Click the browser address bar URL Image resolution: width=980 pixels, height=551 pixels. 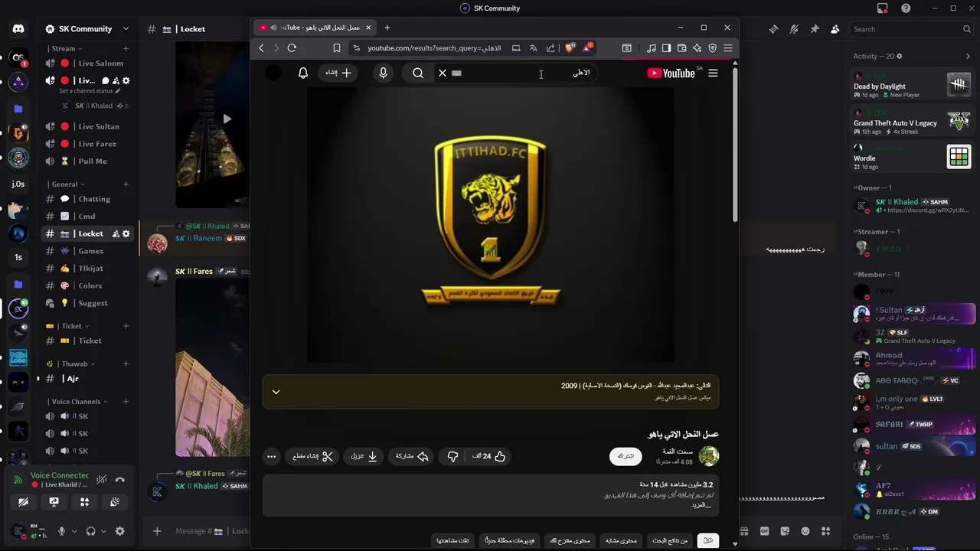click(433, 48)
